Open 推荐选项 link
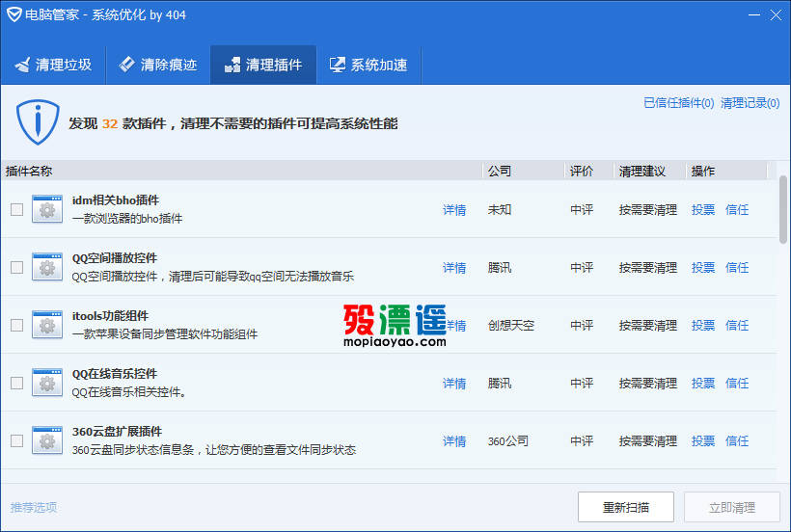Screen dimensions: 791x532 tap(34, 507)
